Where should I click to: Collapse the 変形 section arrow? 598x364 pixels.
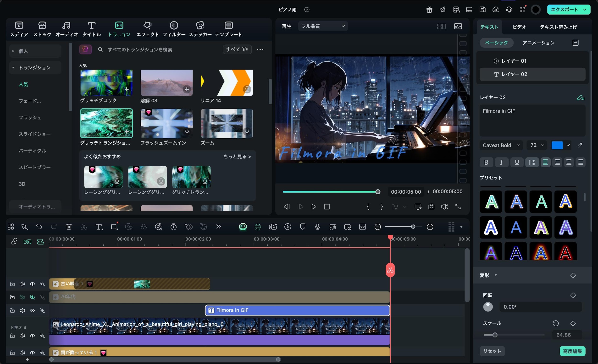click(496, 275)
